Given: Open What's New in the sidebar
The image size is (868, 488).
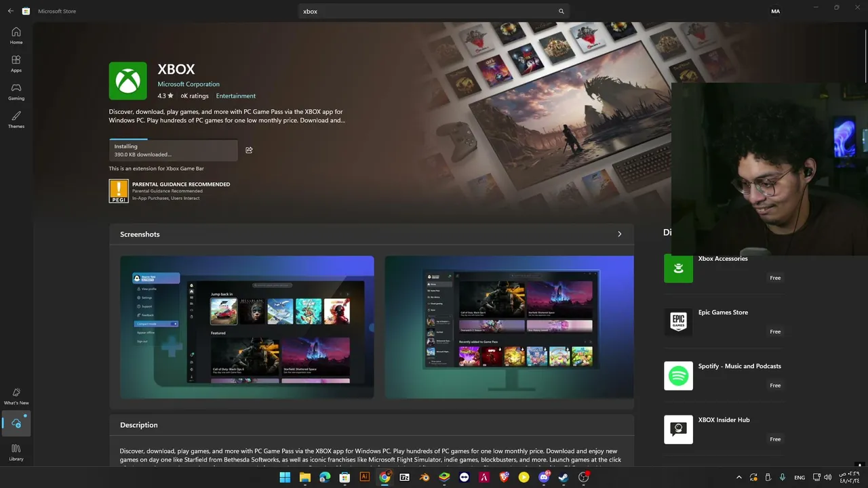Looking at the screenshot, I should 16,396.
